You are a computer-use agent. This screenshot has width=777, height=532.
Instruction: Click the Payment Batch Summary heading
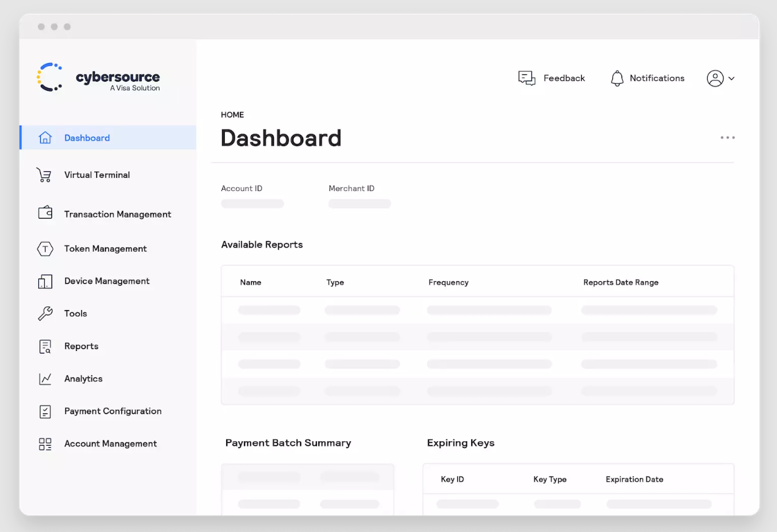(x=288, y=443)
